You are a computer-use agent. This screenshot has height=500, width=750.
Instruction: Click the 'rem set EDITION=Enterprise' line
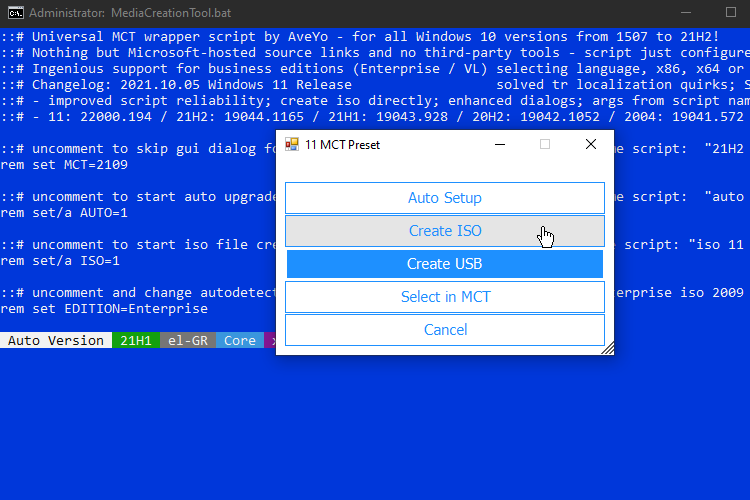coord(104,309)
